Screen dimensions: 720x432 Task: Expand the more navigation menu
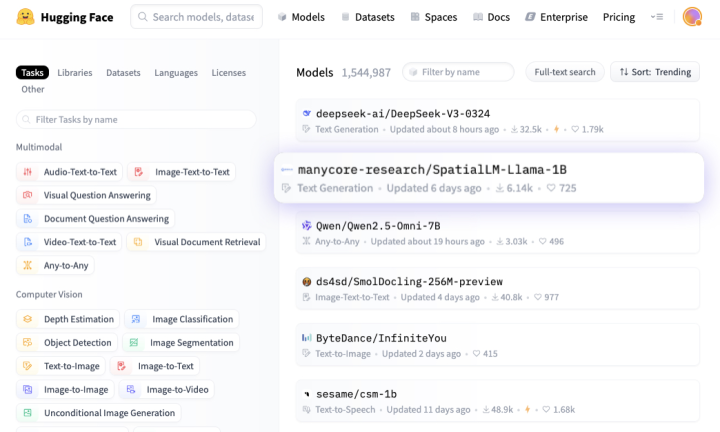pyautogui.click(x=657, y=17)
